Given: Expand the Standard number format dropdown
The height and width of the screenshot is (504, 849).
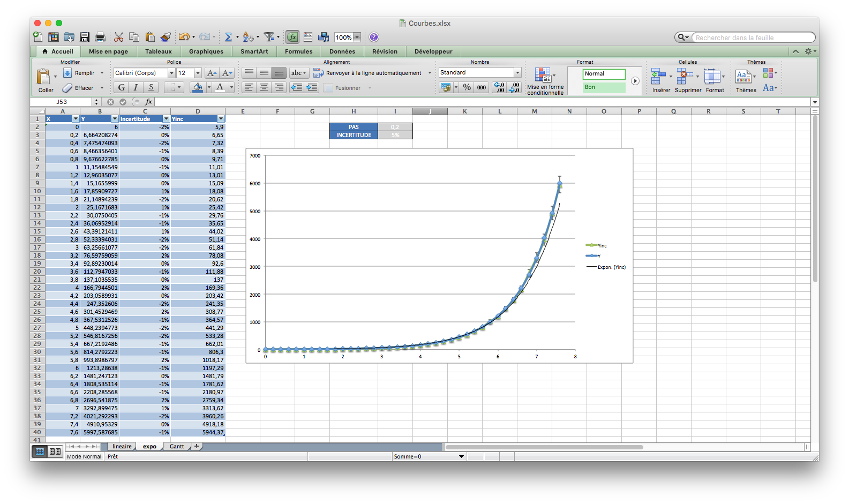Looking at the screenshot, I should point(517,72).
